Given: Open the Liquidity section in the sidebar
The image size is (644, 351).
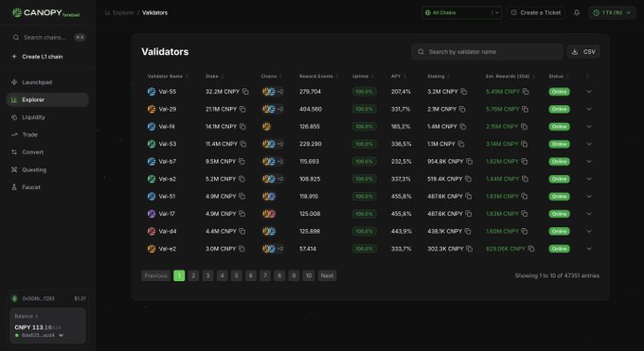Looking at the screenshot, I should 47,117.
